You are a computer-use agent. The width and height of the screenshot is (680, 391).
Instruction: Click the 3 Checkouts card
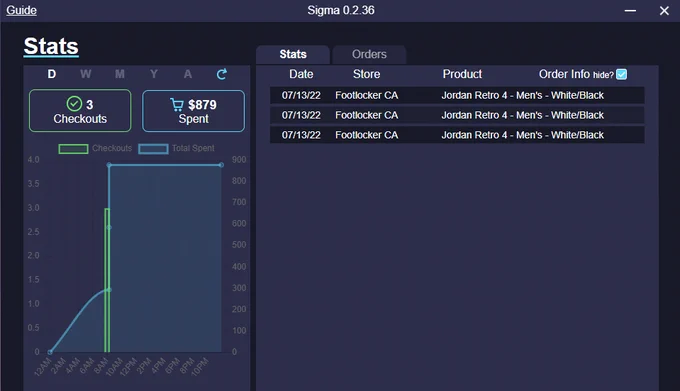click(x=80, y=111)
